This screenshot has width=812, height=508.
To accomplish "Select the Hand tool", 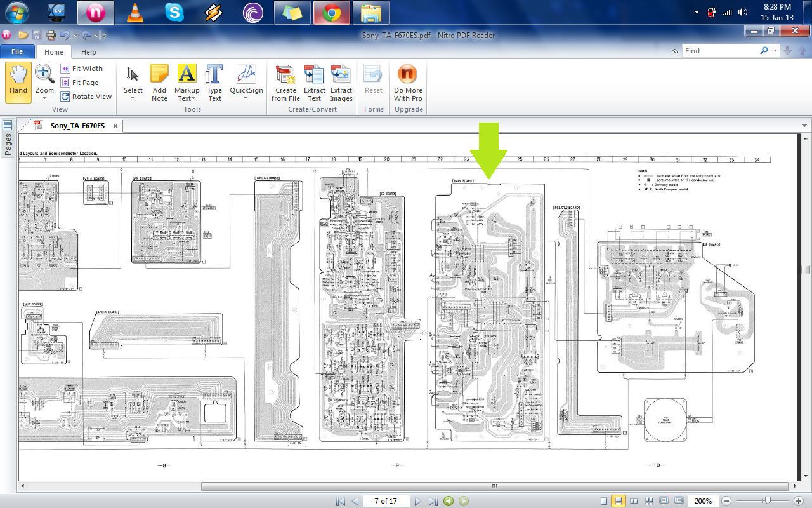I will click(x=18, y=83).
